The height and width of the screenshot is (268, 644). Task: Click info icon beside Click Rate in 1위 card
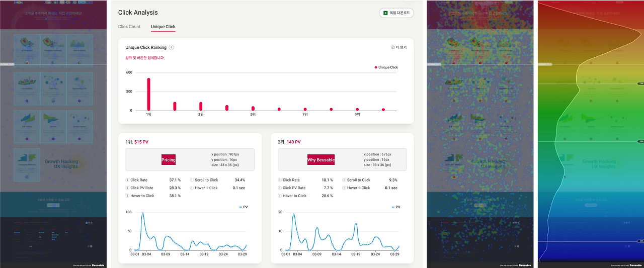pos(127,180)
